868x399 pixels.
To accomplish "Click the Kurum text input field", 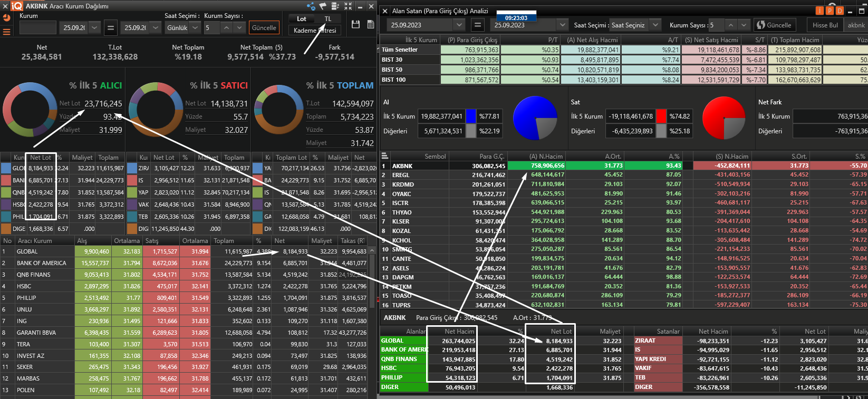I will pos(38,28).
